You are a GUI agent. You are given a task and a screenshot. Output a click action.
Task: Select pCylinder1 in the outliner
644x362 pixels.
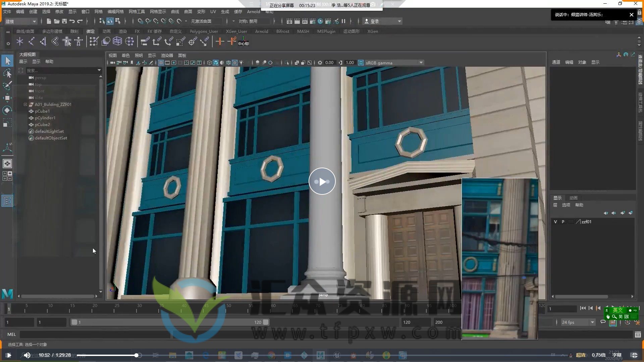point(45,118)
